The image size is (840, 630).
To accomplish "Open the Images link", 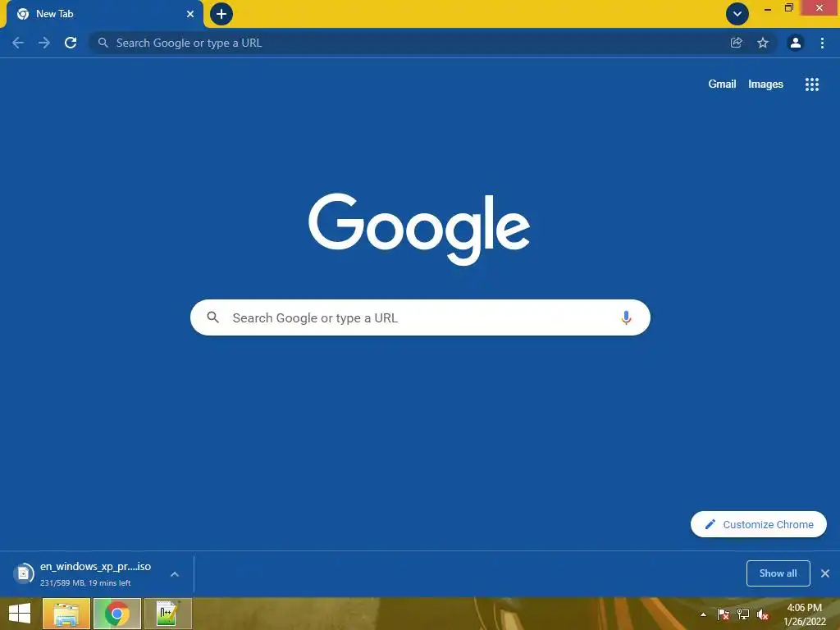I will point(765,84).
